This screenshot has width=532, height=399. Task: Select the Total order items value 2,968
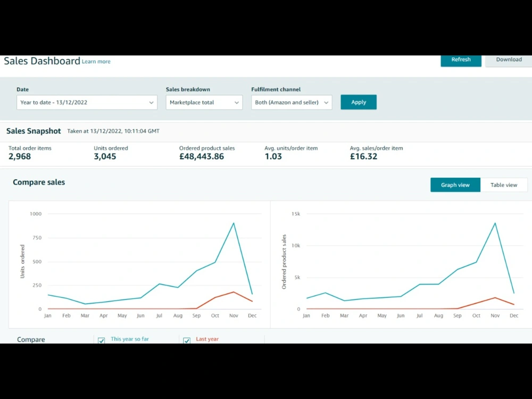coord(20,156)
